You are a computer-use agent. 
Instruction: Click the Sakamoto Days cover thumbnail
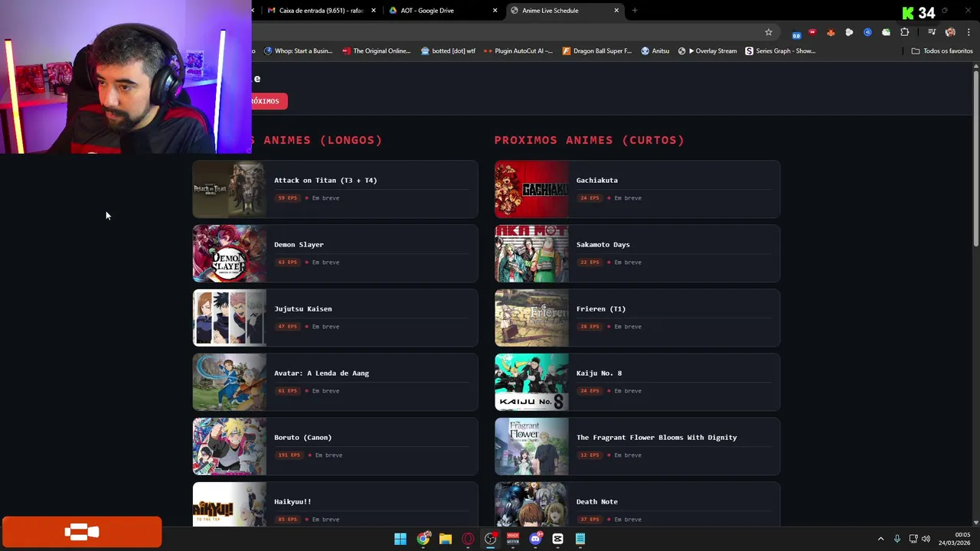pyautogui.click(x=531, y=253)
